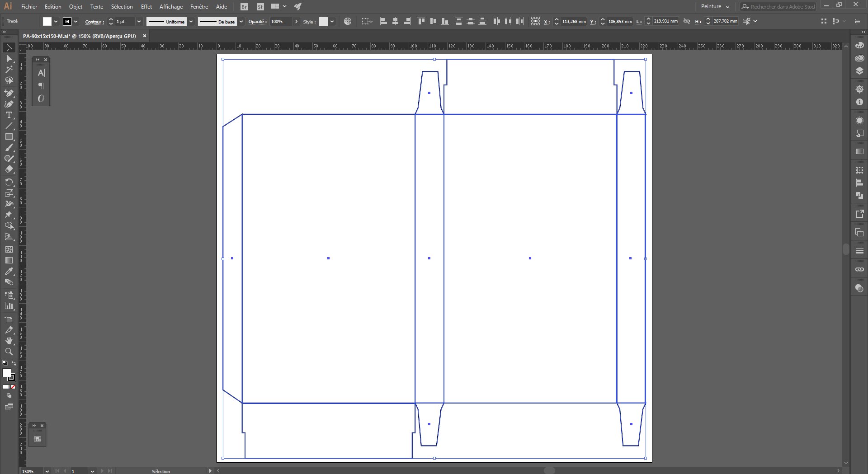Open the Fichier menu
The width and height of the screenshot is (868, 474).
(x=29, y=6)
